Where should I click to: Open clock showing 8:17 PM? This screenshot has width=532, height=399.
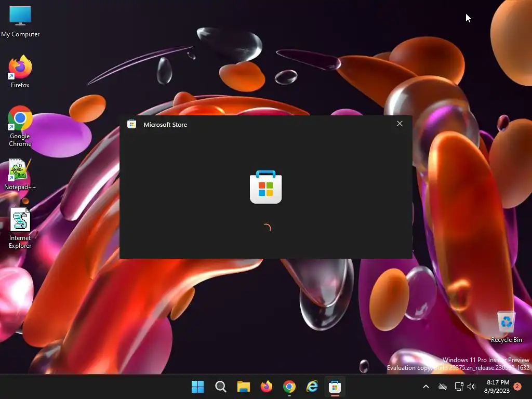497,387
